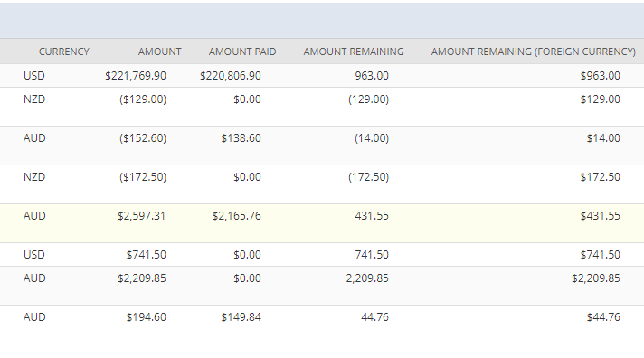Viewport: 644px width, 358px height.
Task: Click the $220,806.90 amount paid cell
Action: 231,76
